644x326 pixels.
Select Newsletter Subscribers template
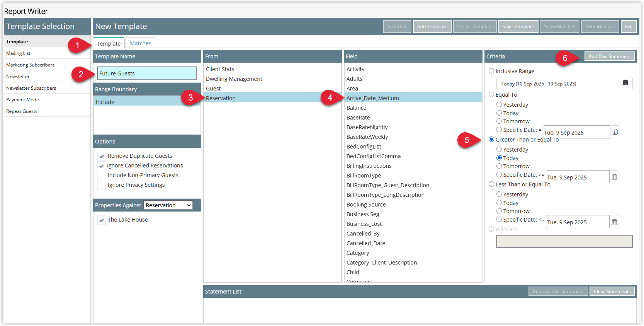coord(47,88)
